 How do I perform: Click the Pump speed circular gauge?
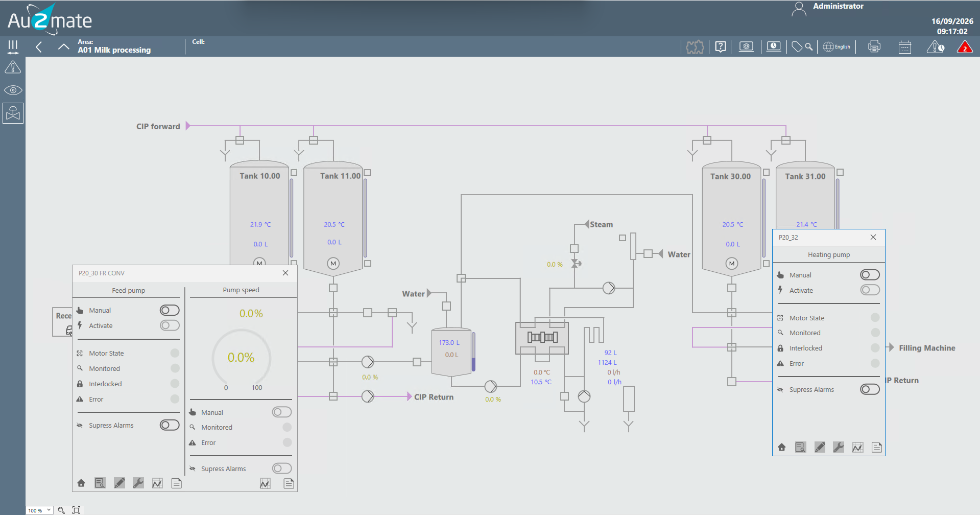click(241, 358)
